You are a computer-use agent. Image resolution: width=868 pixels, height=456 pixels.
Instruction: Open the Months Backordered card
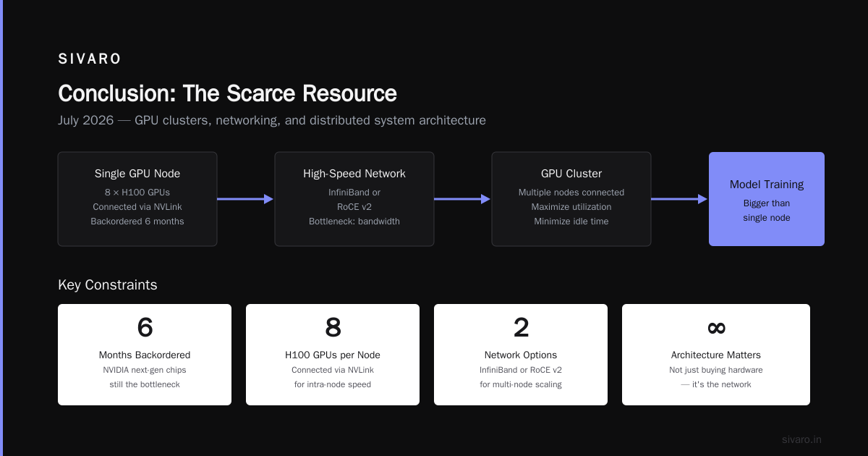pyautogui.click(x=145, y=355)
